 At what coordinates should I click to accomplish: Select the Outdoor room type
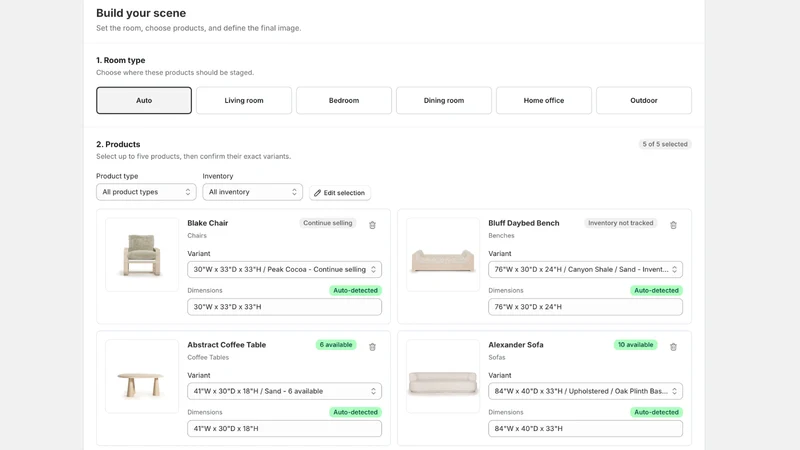644,101
